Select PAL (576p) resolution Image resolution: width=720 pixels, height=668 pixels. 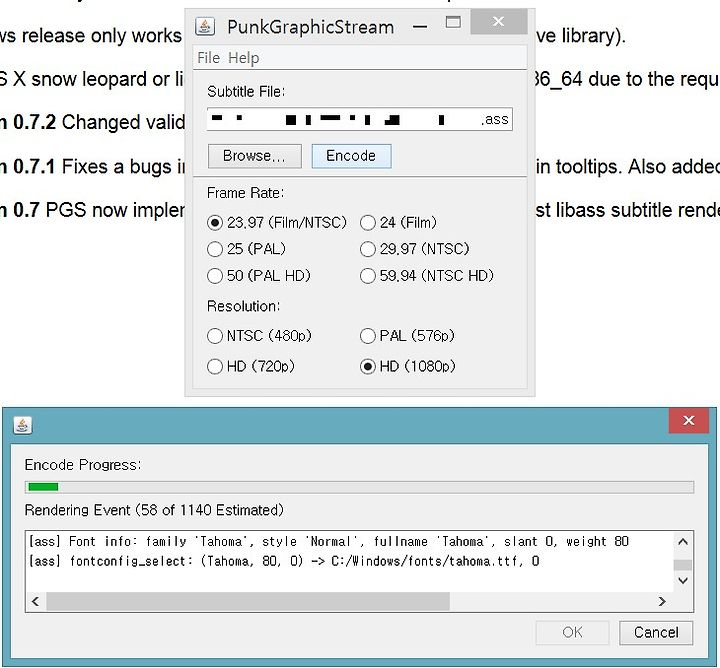click(407, 336)
